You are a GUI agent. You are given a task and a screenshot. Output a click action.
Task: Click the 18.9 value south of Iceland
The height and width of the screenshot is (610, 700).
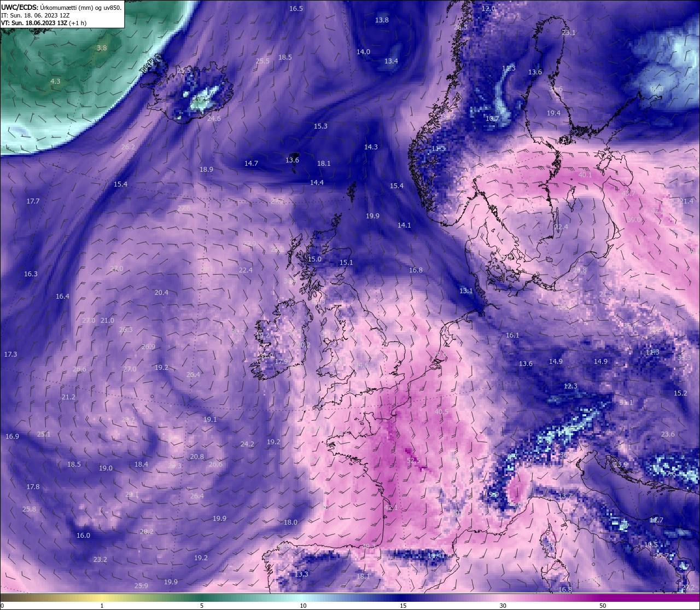tap(206, 169)
